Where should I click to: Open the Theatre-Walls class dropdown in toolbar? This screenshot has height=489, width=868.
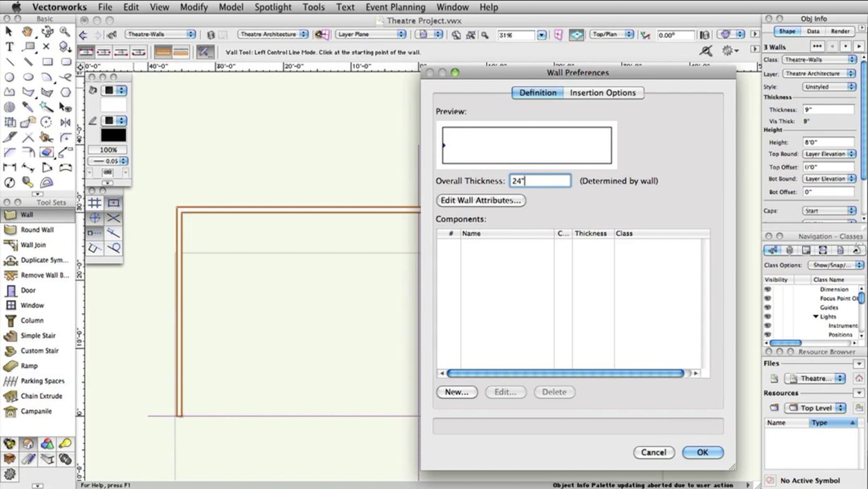[x=160, y=34]
